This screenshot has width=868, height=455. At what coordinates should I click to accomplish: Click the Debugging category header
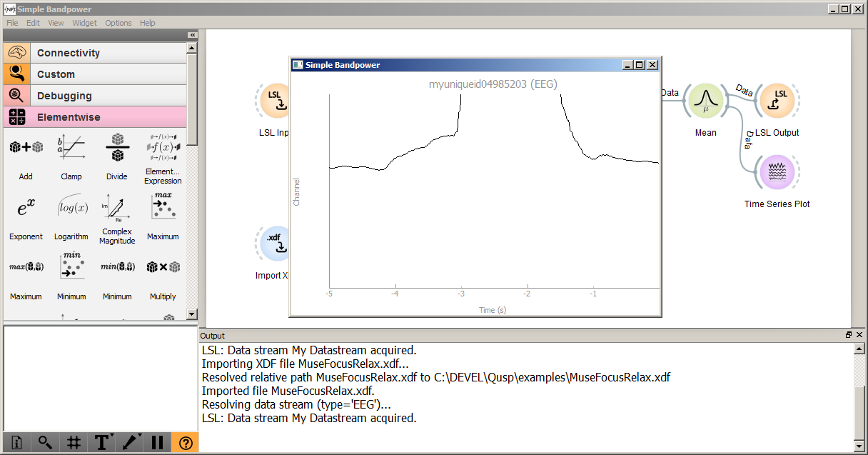pos(95,96)
